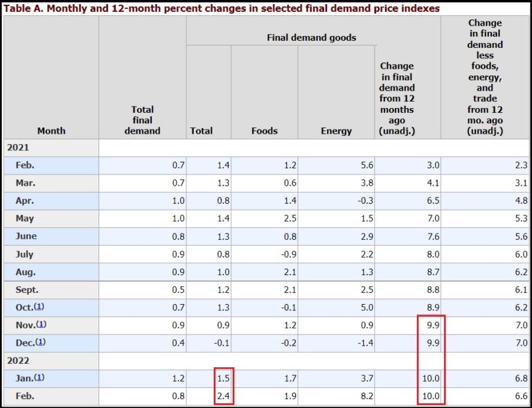Select the 2021 year row label
Image resolution: width=532 pixels, height=408 pixels.
pos(18,148)
